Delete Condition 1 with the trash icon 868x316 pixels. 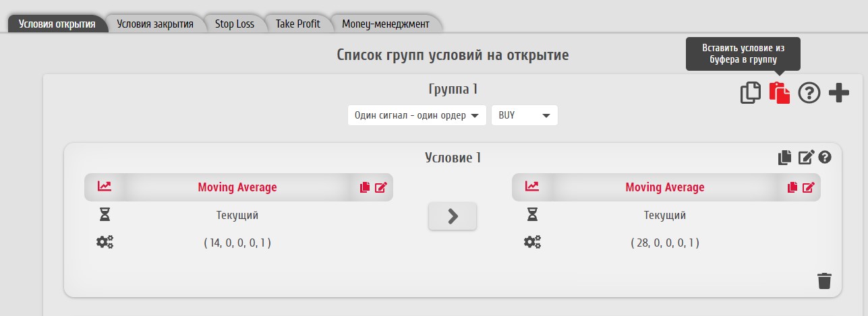click(x=824, y=281)
